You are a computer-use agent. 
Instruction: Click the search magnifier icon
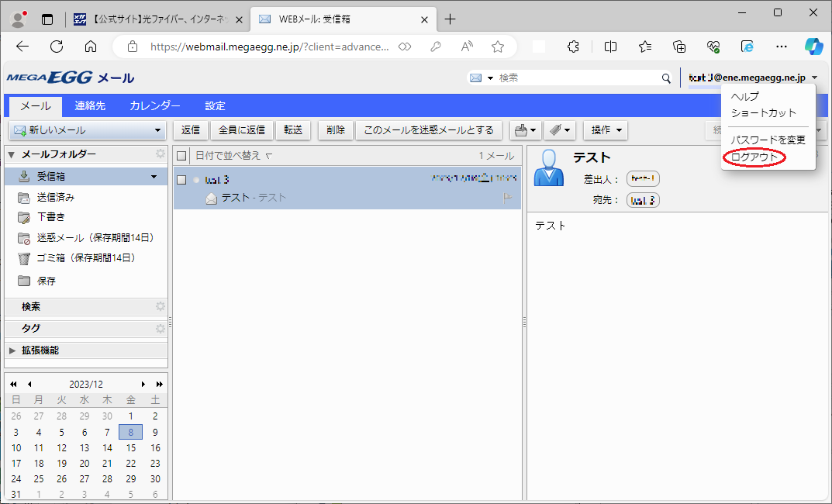(666, 78)
